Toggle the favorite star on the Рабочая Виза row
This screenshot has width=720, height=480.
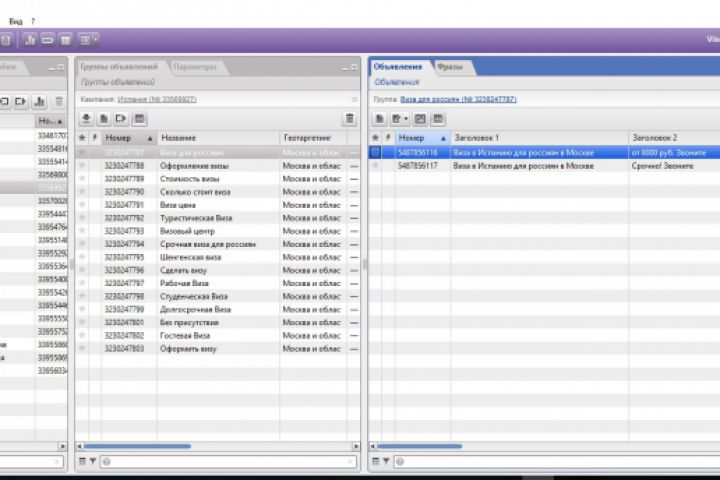[x=82, y=283]
